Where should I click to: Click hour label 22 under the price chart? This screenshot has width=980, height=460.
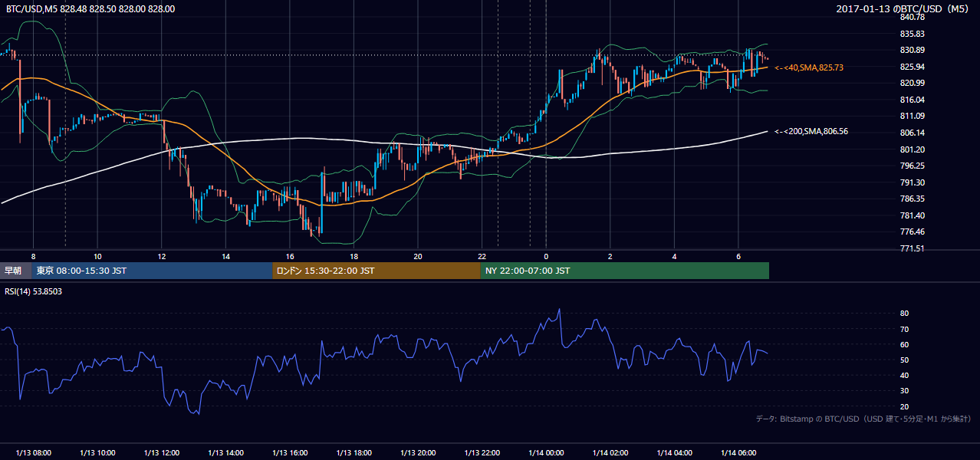482,256
